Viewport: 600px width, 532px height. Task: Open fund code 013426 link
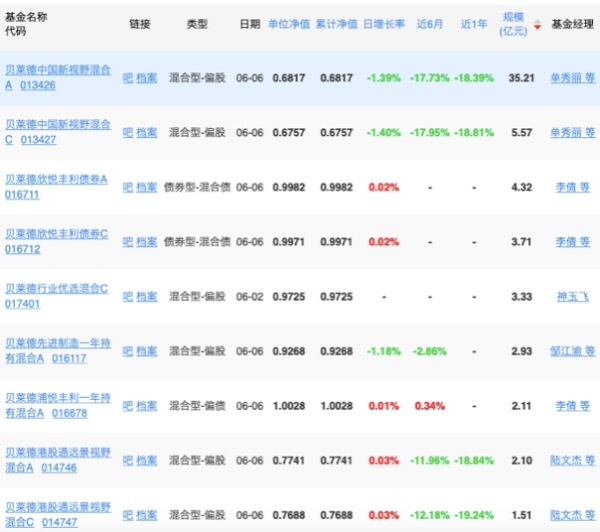38,85
